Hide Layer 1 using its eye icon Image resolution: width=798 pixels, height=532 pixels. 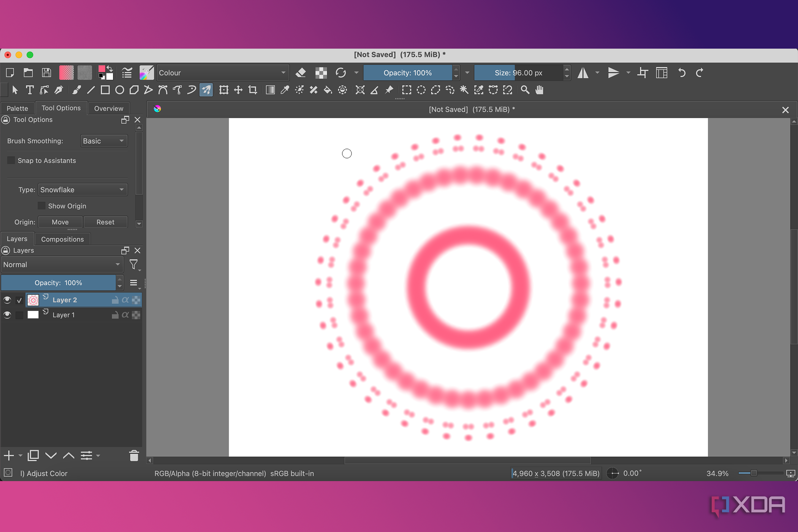pos(7,315)
